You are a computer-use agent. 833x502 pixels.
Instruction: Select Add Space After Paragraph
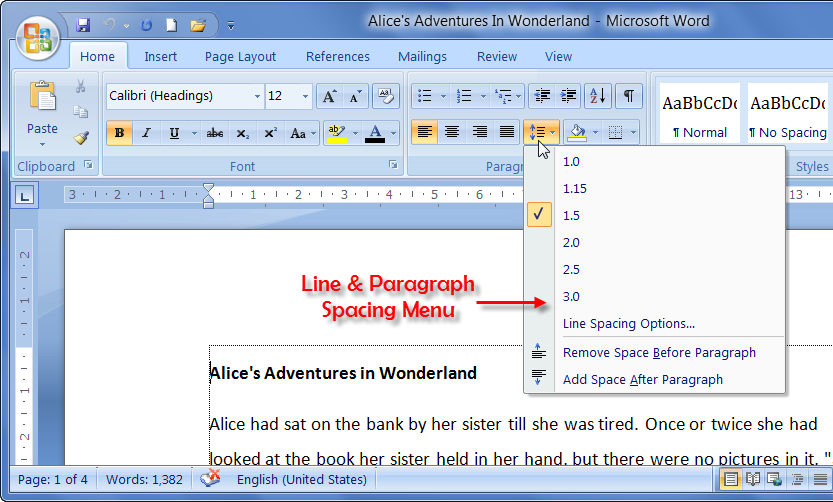click(x=654, y=379)
